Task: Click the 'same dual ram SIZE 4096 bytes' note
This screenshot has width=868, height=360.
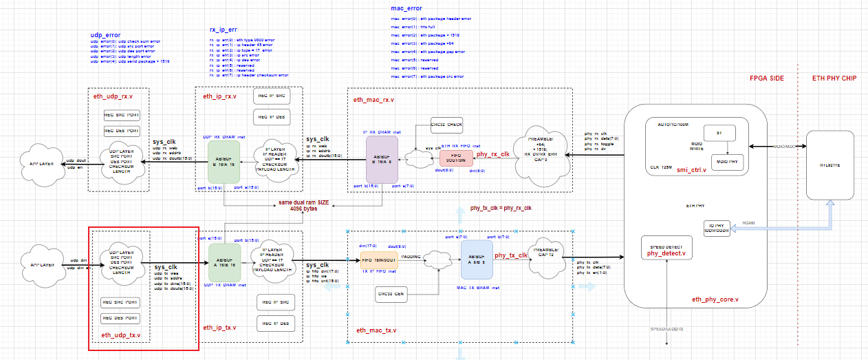Action: [304, 205]
